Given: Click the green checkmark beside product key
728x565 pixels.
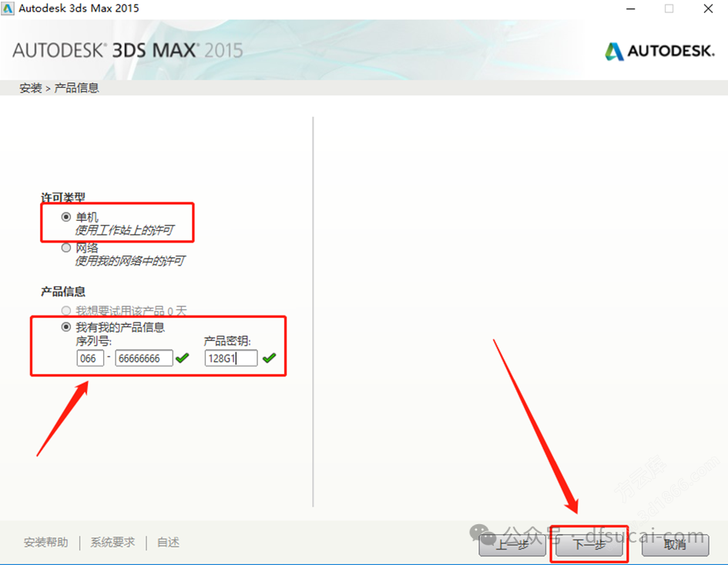Looking at the screenshot, I should tap(270, 358).
